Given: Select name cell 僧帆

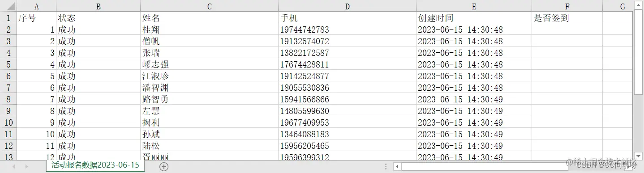Looking at the screenshot, I should click(210, 41).
